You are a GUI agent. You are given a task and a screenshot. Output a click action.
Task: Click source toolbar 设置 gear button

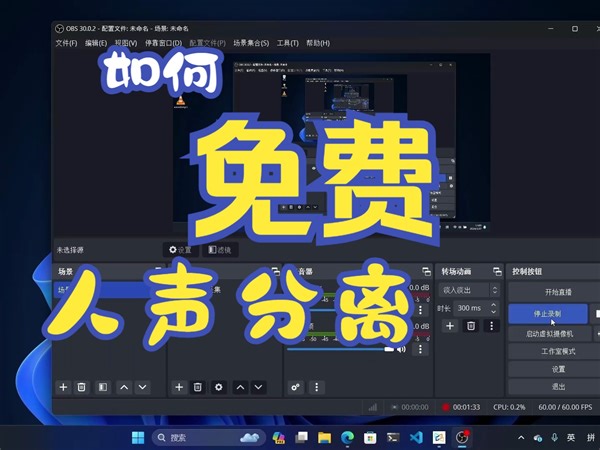[x=181, y=250]
